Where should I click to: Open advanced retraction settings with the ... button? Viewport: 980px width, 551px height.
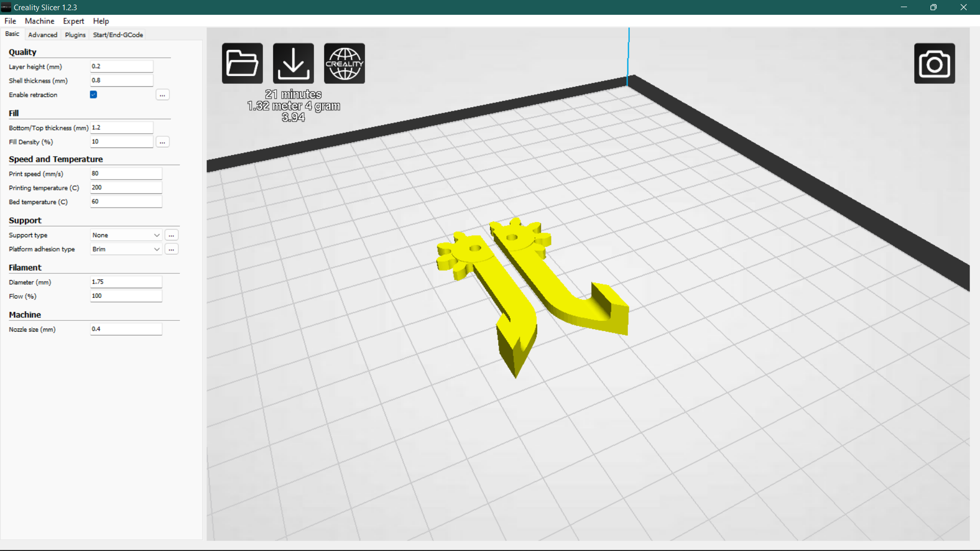[x=162, y=94]
